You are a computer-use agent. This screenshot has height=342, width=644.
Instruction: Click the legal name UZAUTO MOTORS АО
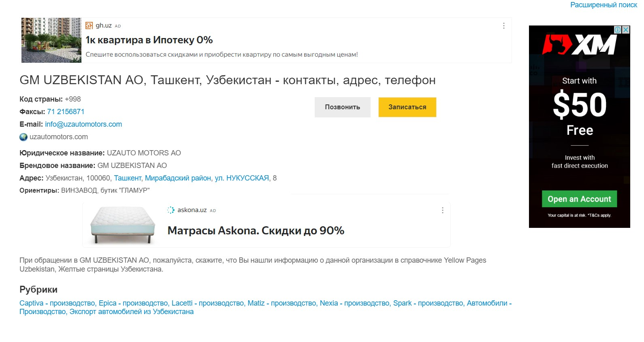(144, 153)
